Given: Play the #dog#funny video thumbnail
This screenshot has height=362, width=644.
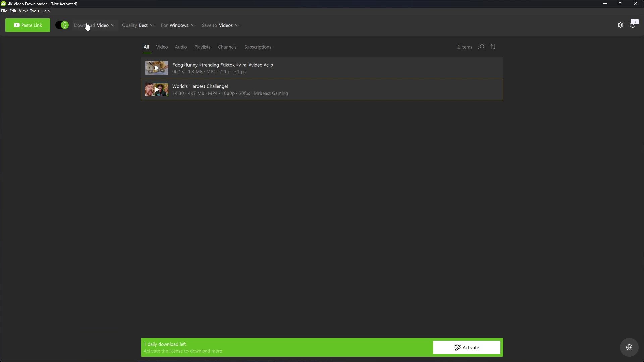Looking at the screenshot, I should (157, 68).
